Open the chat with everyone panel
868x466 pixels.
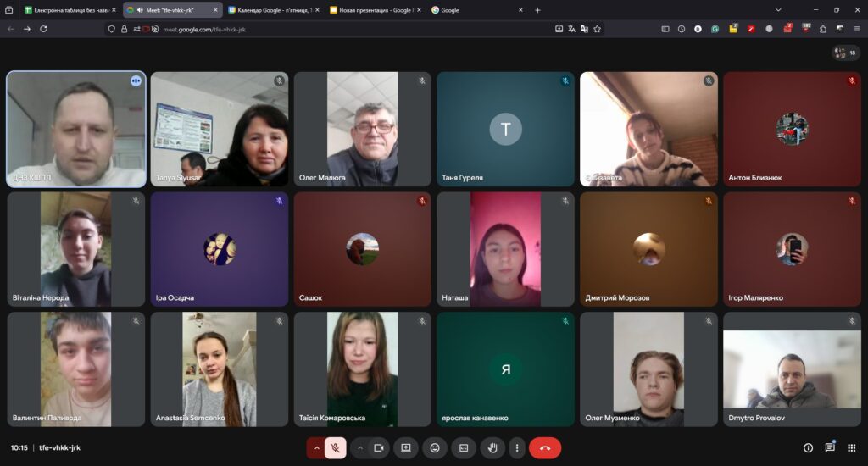pyautogui.click(x=830, y=447)
